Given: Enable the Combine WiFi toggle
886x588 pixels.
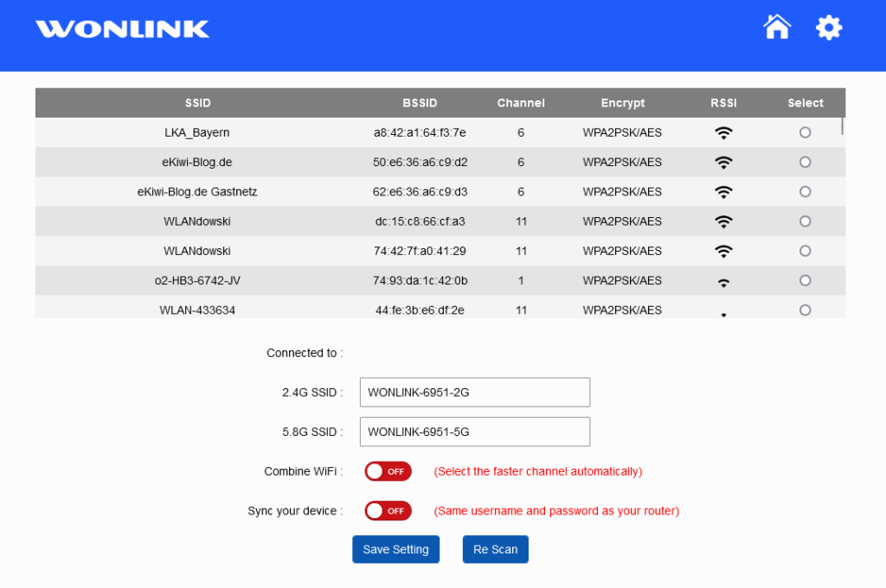Looking at the screenshot, I should (388, 471).
